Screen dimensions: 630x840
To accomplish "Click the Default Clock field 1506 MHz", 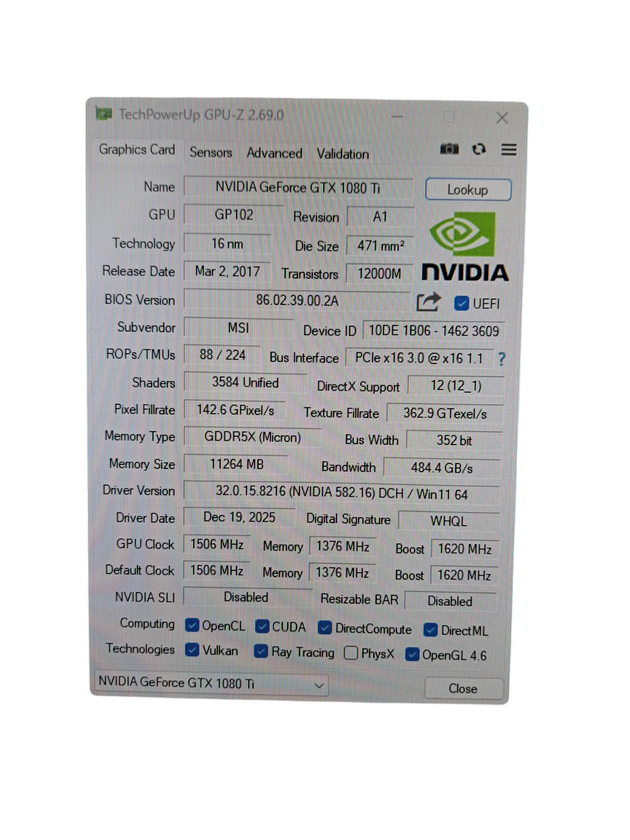I will 217,570.
